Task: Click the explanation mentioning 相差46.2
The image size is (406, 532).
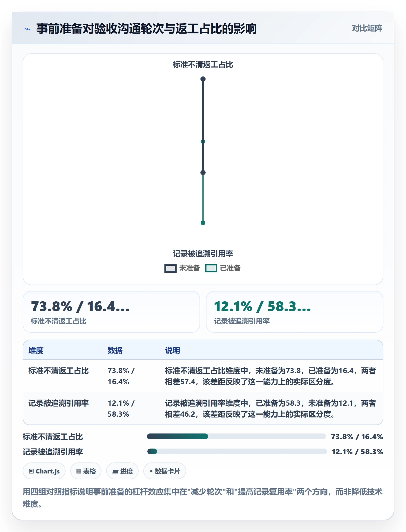Action: [x=271, y=409]
